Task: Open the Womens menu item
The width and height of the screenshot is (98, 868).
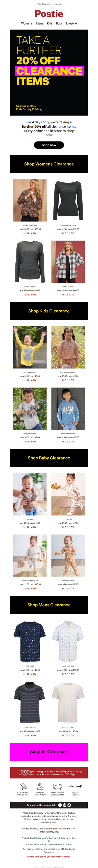Action: coord(27,24)
